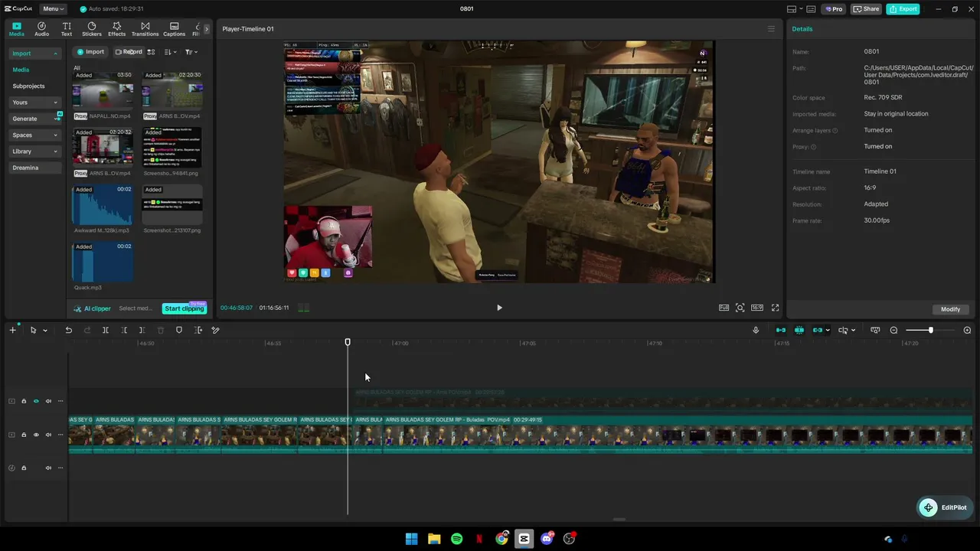Toggle main track magnet
This screenshot has width=980, height=551.
(x=781, y=330)
